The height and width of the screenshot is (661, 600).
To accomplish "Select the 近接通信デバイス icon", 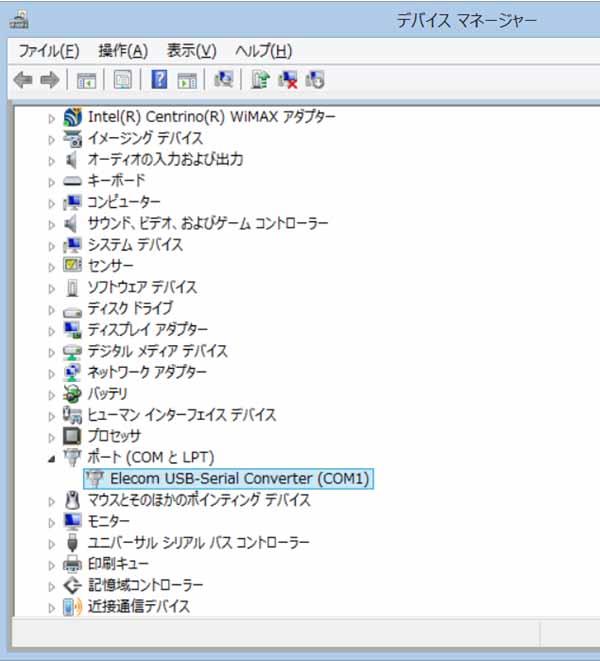I will 72,607.
